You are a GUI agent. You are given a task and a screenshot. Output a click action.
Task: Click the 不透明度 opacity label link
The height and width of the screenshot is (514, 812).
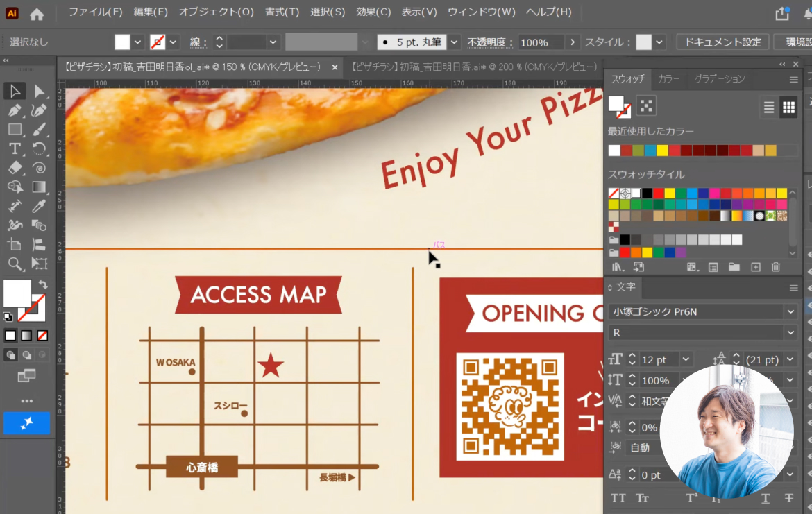point(489,42)
